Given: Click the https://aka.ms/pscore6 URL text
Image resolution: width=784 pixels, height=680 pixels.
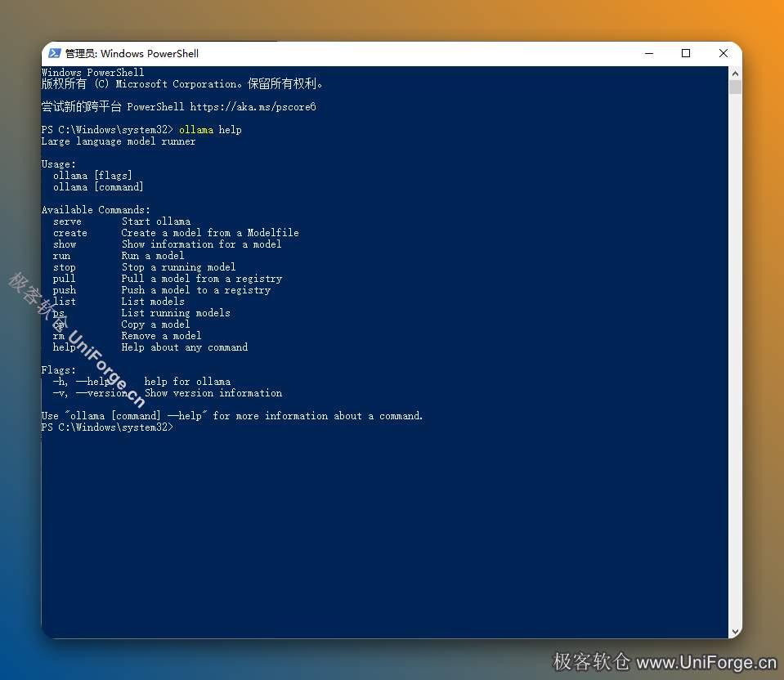Looking at the screenshot, I should (253, 107).
